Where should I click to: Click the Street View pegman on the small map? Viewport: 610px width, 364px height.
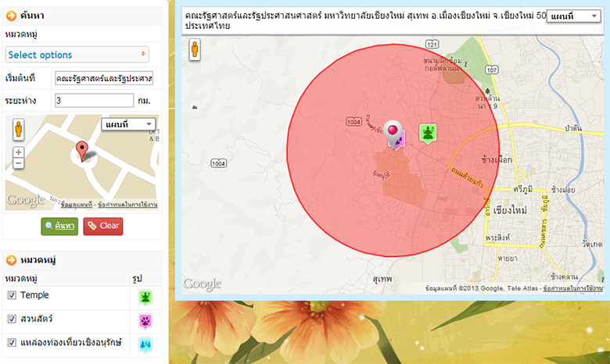[x=18, y=130]
